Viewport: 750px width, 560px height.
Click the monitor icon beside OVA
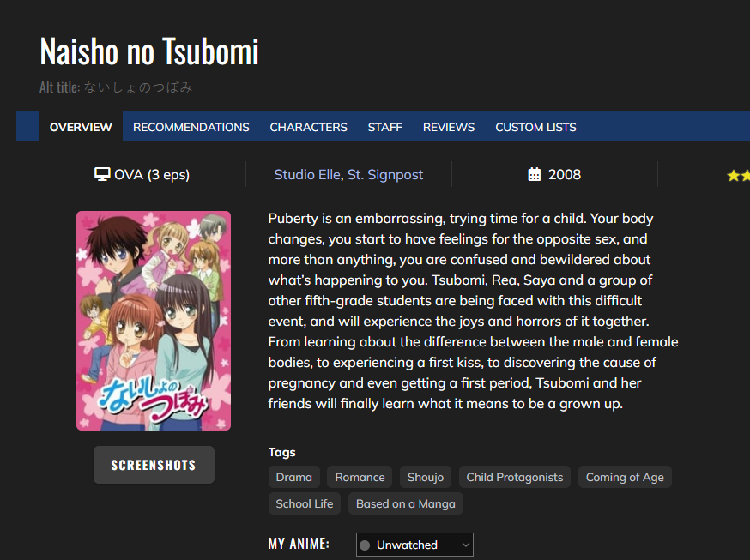102,175
